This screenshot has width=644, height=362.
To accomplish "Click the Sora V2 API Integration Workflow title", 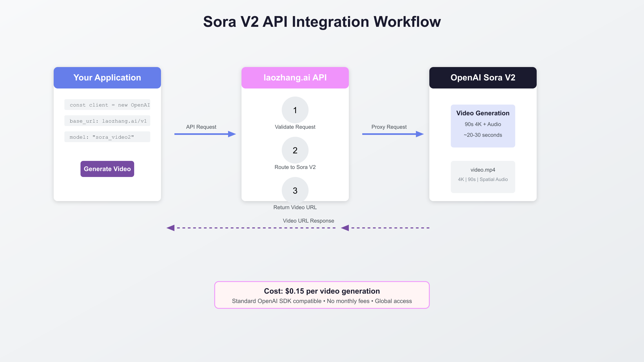I will [x=322, y=22].
